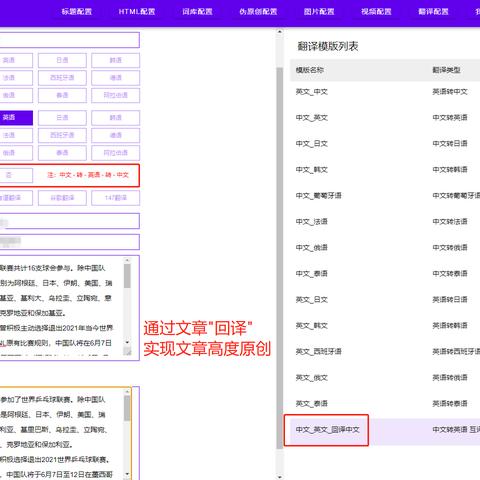Click the 否 back-translation option
Screen dimensions: 480x480
tap(16, 175)
